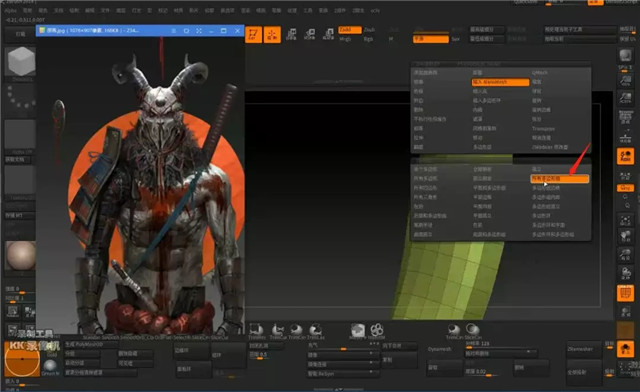640x392 pixels.
Task: Enable the Zsub button
Action: [x=369, y=30]
